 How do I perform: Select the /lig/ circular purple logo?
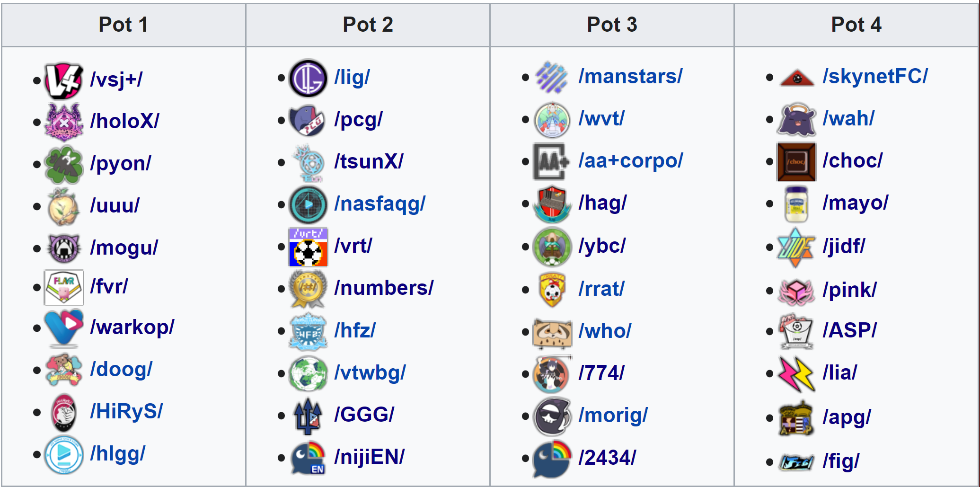[308, 78]
